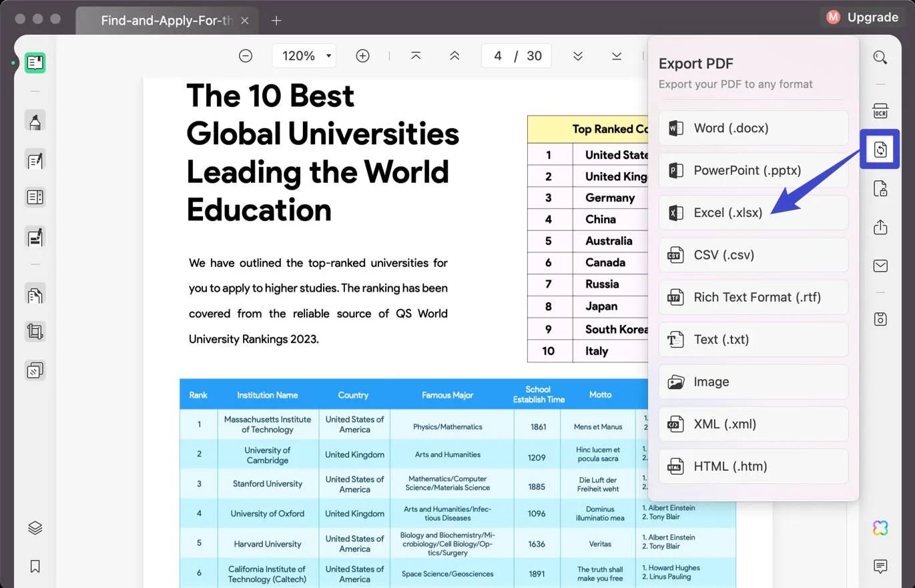Click the zoom out minus button
Image resolution: width=915 pixels, height=588 pixels.
pos(246,56)
